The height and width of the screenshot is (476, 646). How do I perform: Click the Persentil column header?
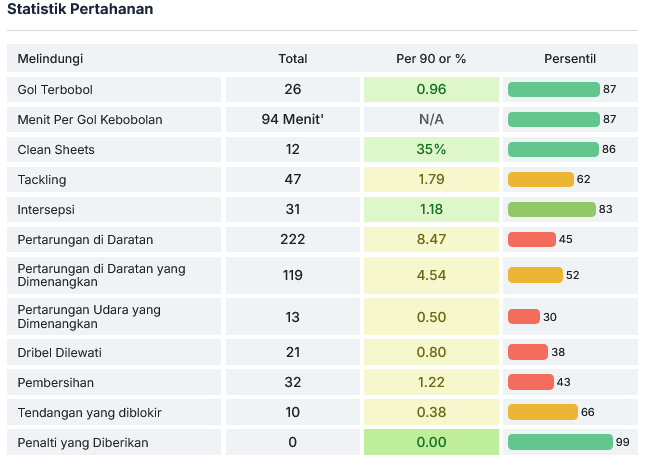point(570,59)
